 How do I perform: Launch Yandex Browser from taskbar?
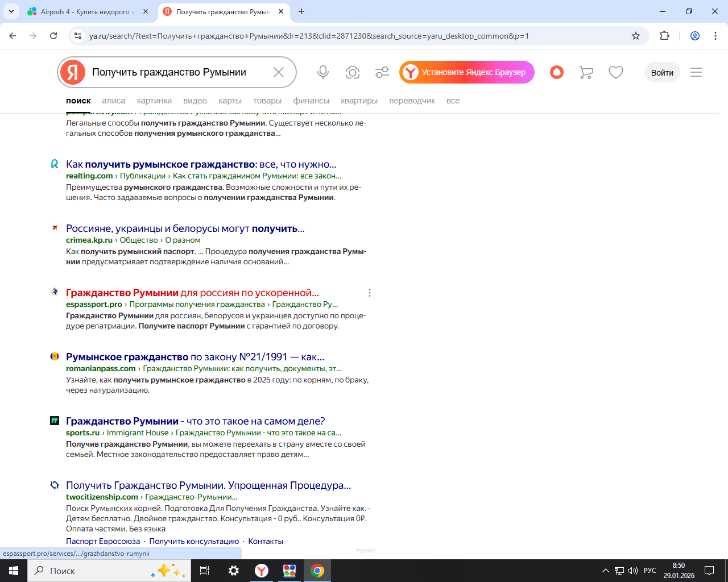[262, 571]
